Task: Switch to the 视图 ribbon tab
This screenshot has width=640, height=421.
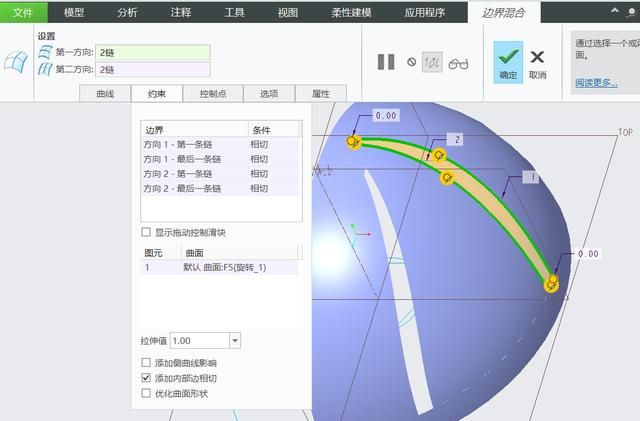Action: click(x=288, y=13)
